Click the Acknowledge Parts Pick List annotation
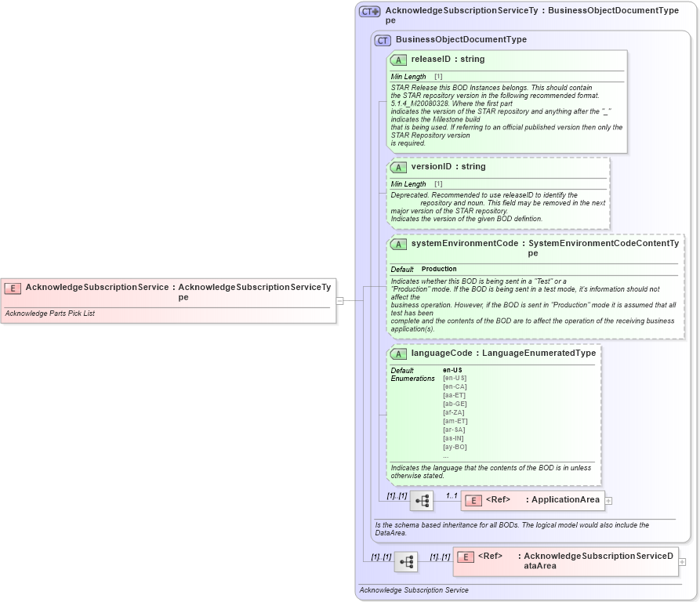The height and width of the screenshot is (602, 700). click(x=49, y=313)
